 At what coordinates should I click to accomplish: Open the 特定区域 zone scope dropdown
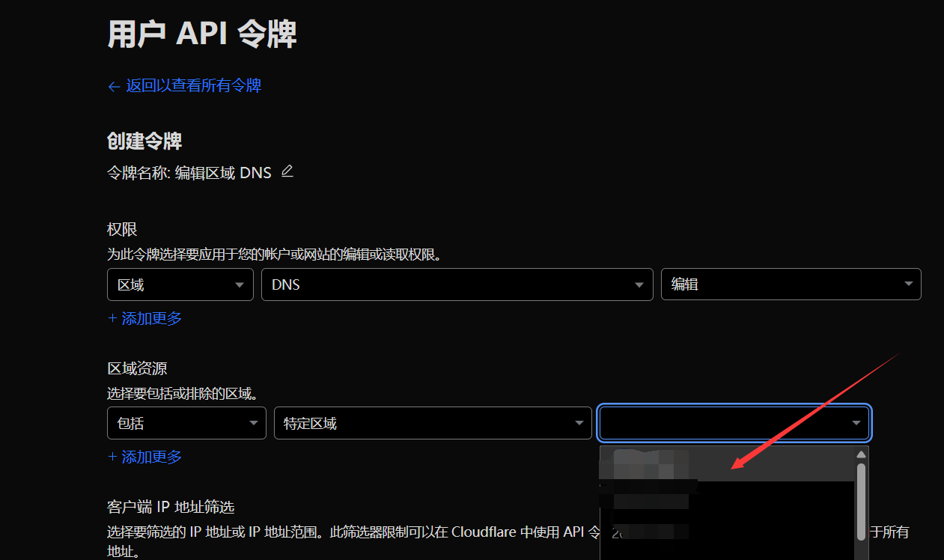433,424
